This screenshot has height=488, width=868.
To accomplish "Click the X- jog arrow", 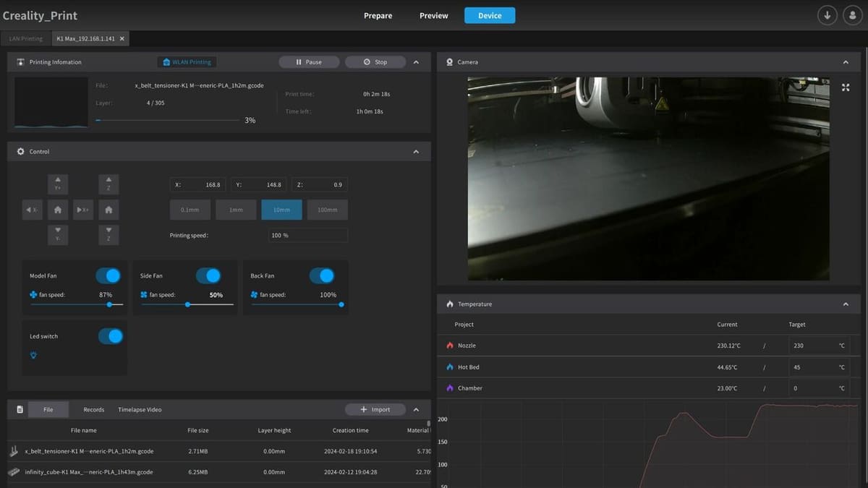I will pos(32,210).
